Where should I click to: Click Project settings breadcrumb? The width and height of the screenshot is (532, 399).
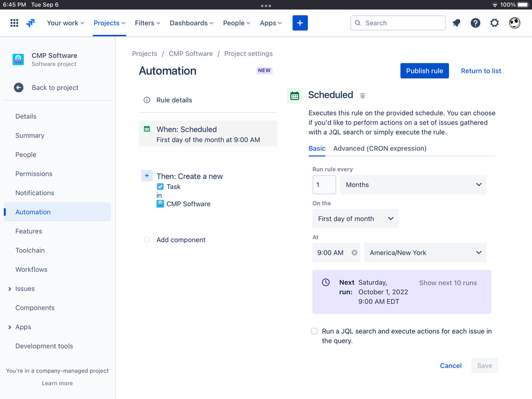click(248, 54)
